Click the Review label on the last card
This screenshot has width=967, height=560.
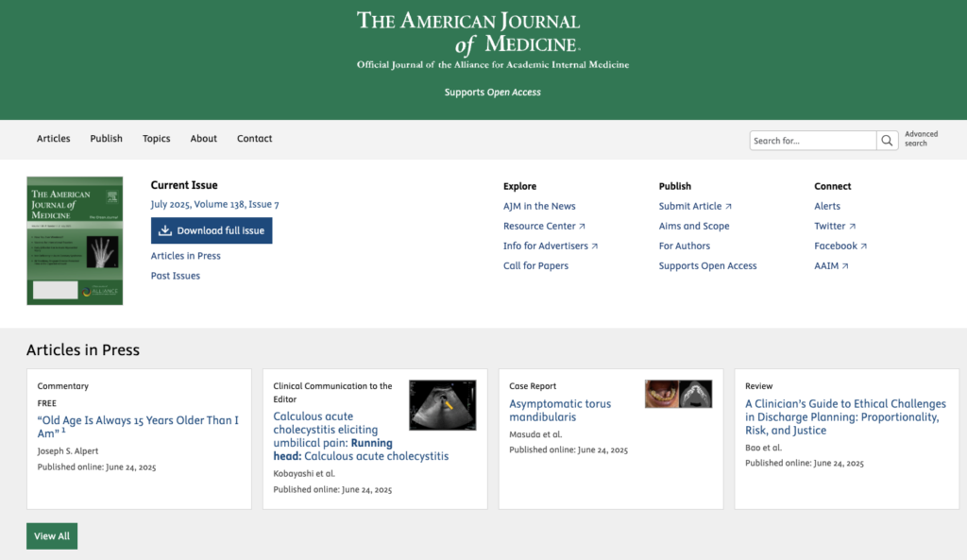tap(758, 386)
